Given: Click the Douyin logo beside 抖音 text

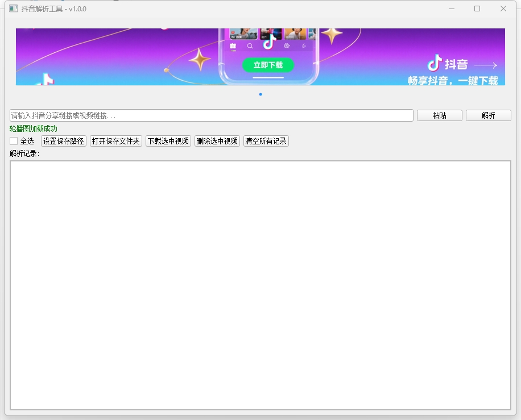Looking at the screenshot, I should (435, 63).
